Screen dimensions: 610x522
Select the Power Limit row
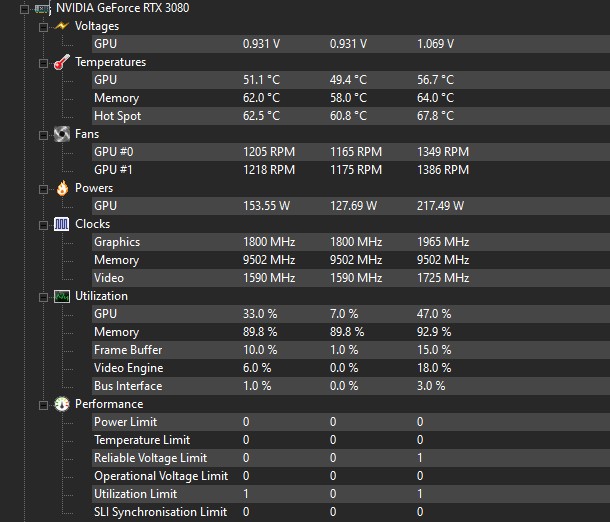(351, 422)
